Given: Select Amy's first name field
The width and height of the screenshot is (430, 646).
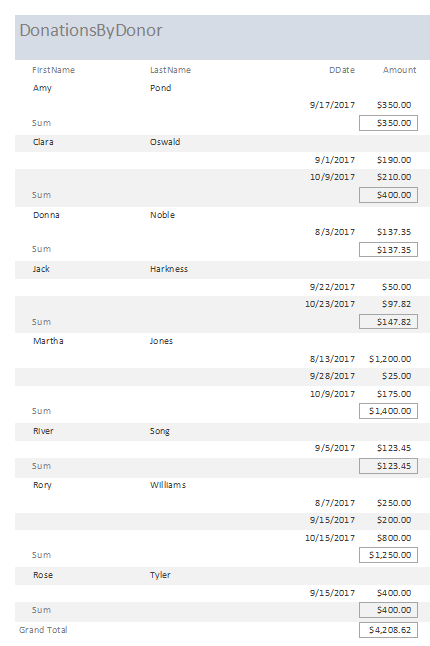Looking at the screenshot, I should point(42,88).
